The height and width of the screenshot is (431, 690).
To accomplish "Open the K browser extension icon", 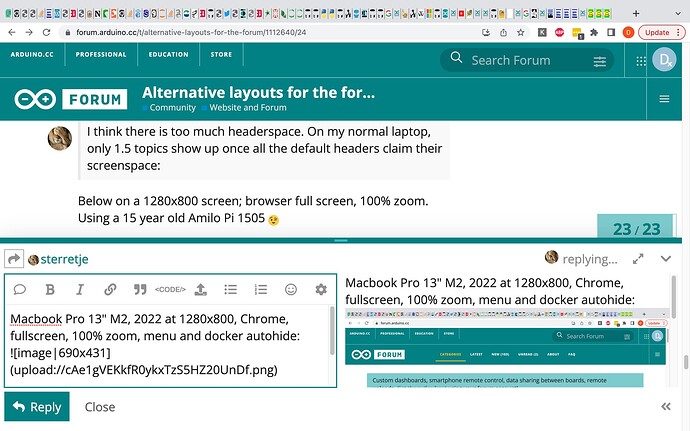I will point(542,32).
